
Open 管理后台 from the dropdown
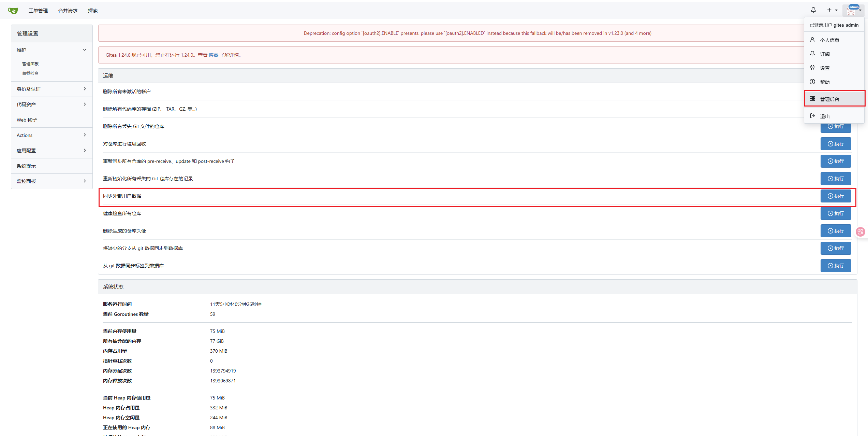pyautogui.click(x=829, y=99)
